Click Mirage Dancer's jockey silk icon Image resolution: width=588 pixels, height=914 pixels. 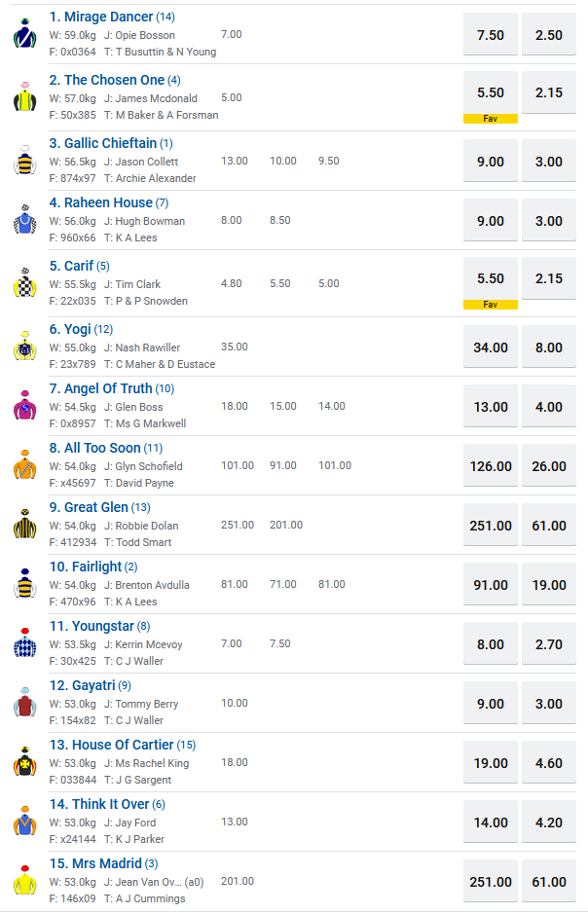[x=24, y=34]
